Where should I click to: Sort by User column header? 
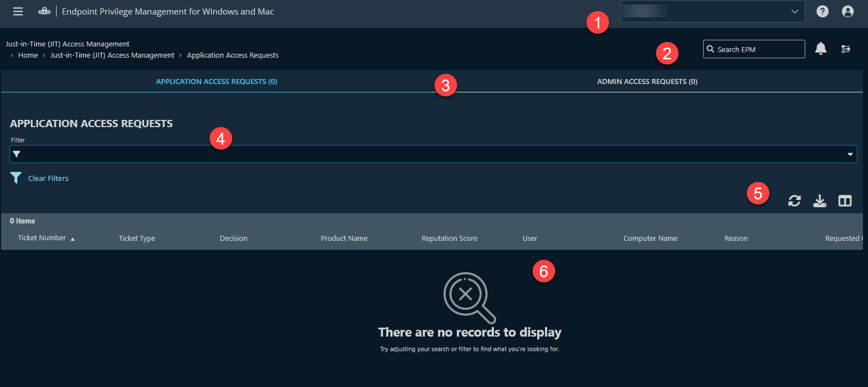(x=530, y=239)
